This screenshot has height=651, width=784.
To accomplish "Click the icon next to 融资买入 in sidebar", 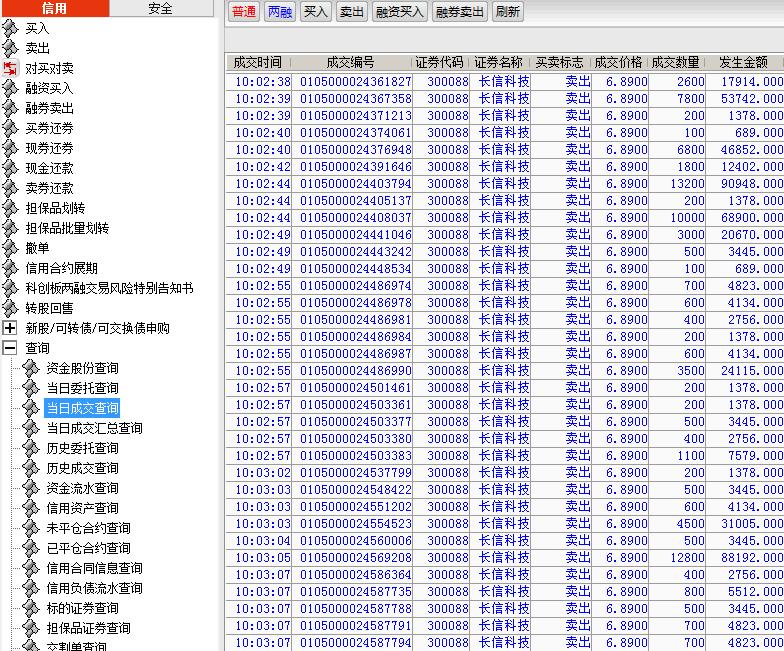I will tap(10, 88).
